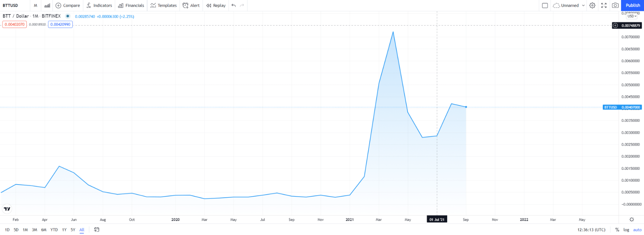Screen dimensions: 644x235
Task: Open the Go to date calendar icon
Action: pos(97,230)
